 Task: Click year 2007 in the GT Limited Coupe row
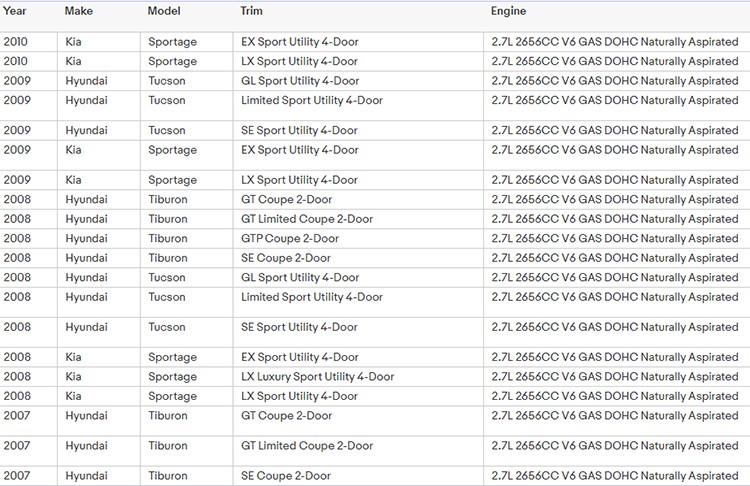[x=17, y=446]
